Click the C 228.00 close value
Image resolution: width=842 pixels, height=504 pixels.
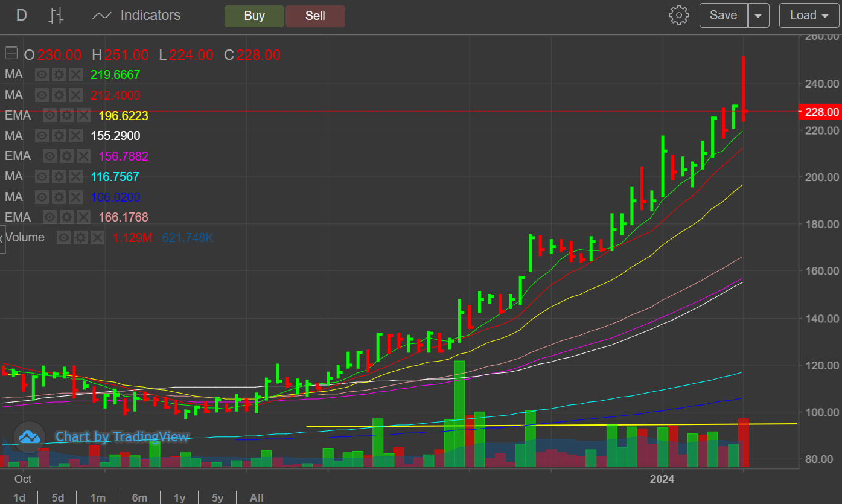click(252, 55)
